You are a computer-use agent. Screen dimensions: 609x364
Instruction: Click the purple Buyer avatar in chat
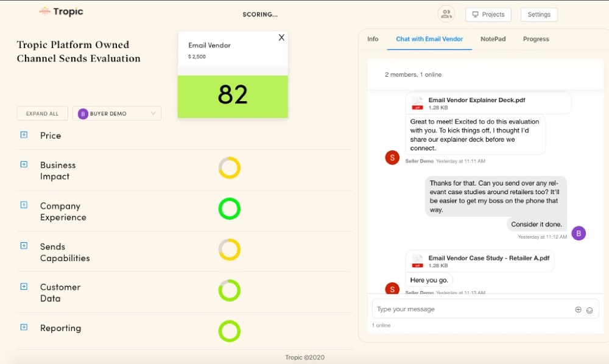pyautogui.click(x=579, y=233)
